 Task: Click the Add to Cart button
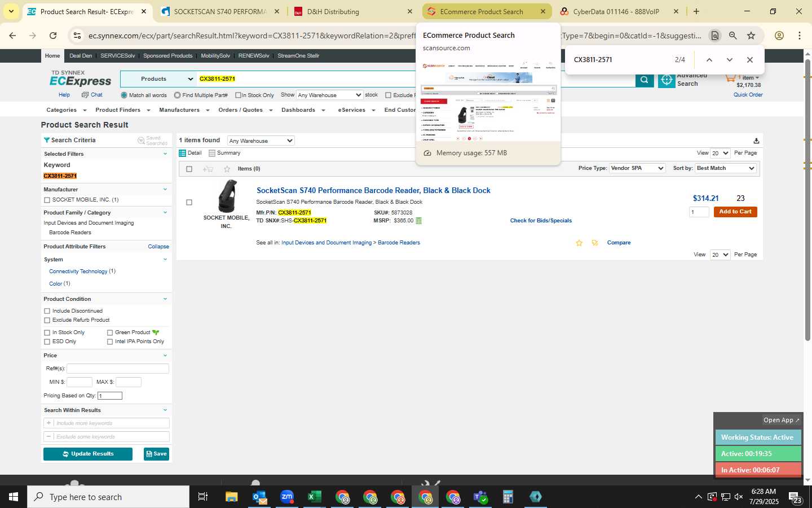pos(735,212)
